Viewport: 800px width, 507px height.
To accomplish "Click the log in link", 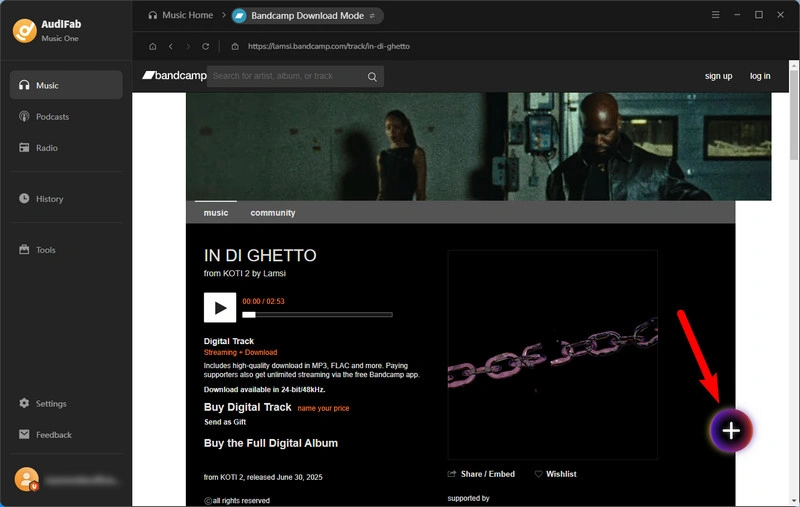I will 760,76.
